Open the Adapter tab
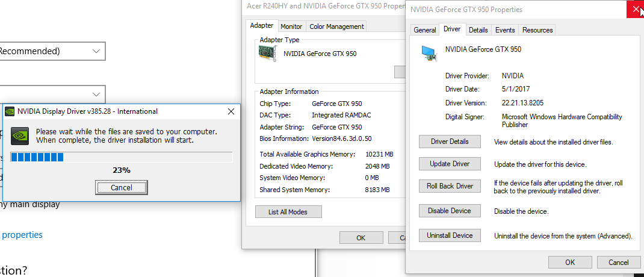 262,25
